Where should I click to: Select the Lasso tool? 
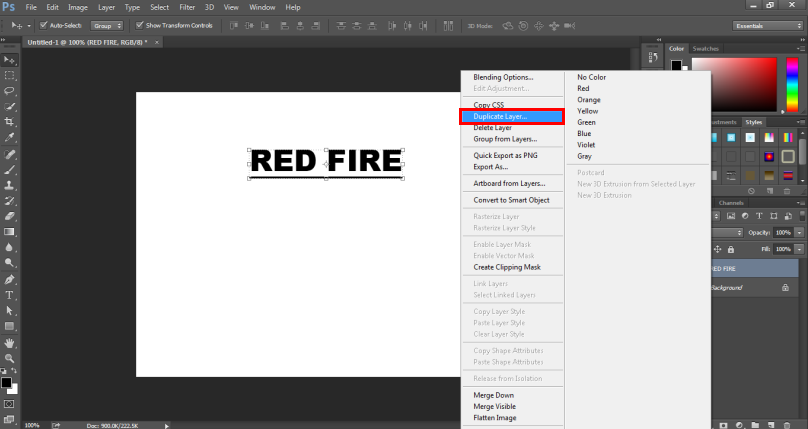pyautogui.click(x=9, y=91)
